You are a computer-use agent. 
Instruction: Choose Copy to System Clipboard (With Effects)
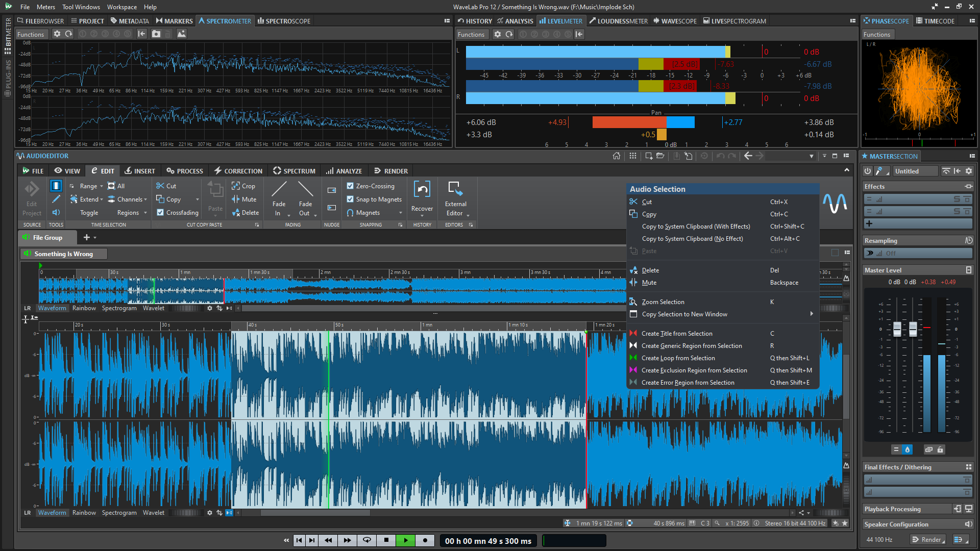pyautogui.click(x=696, y=226)
